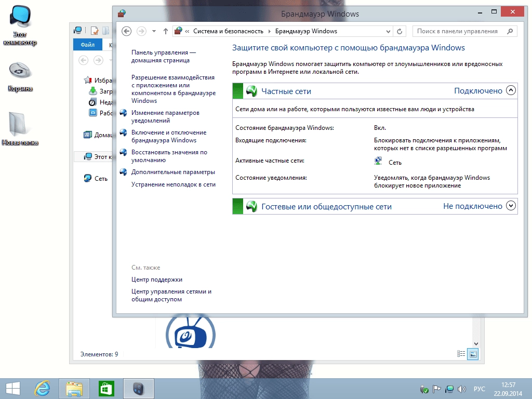
Task: Click the 'Брандмауэр Windows' breadcrumb
Action: click(x=306, y=31)
